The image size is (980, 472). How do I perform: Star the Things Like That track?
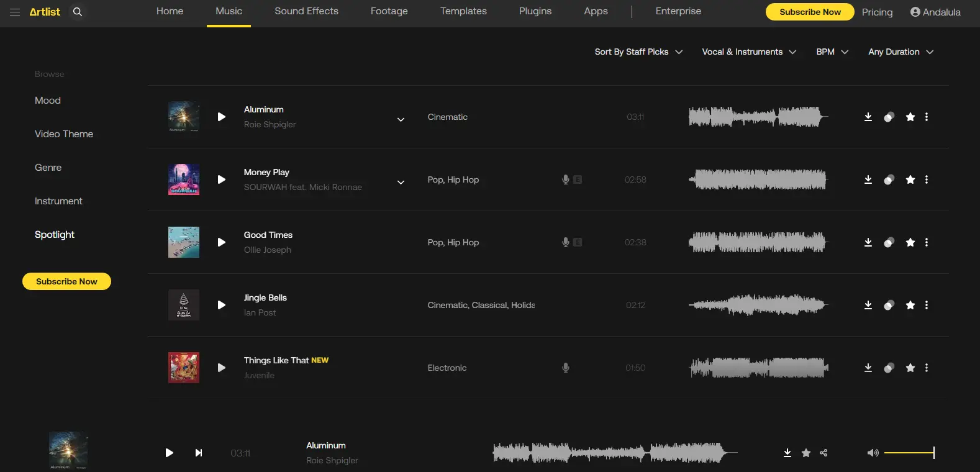pos(910,368)
